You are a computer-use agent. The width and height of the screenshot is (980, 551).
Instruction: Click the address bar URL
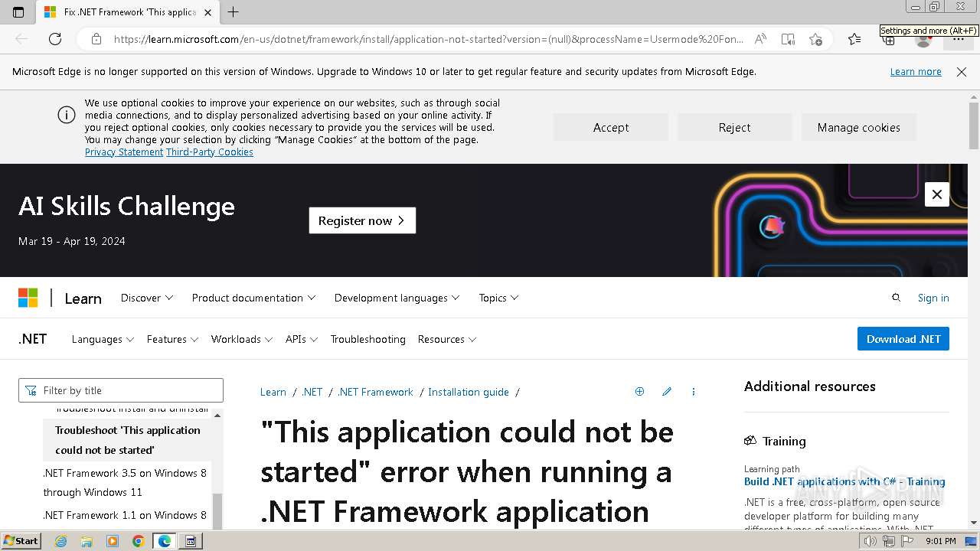[x=429, y=39]
